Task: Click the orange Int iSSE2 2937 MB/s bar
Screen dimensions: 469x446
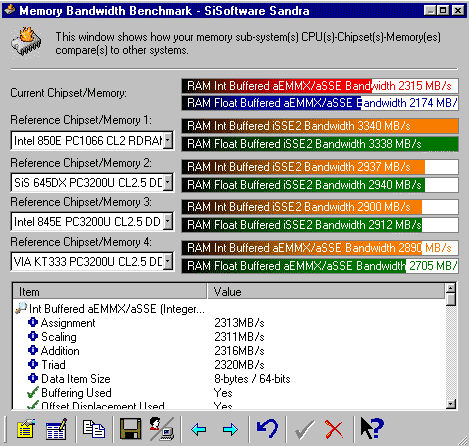Action: (320, 167)
